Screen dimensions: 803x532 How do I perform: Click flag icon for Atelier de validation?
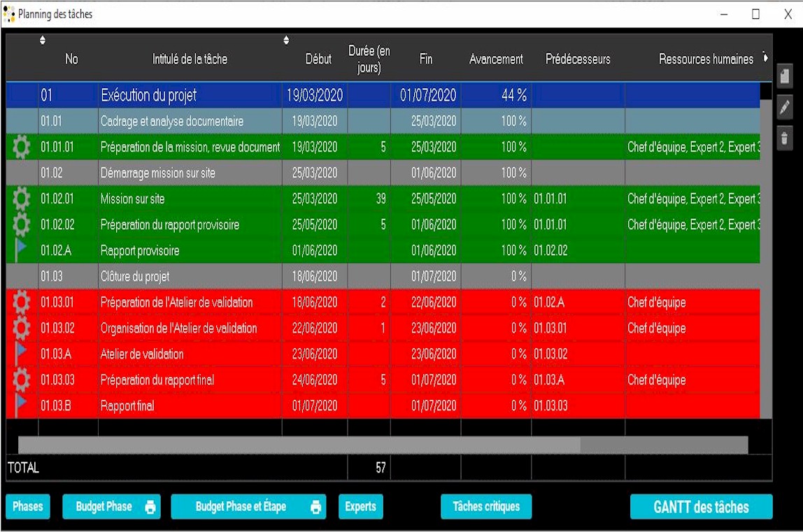22,354
